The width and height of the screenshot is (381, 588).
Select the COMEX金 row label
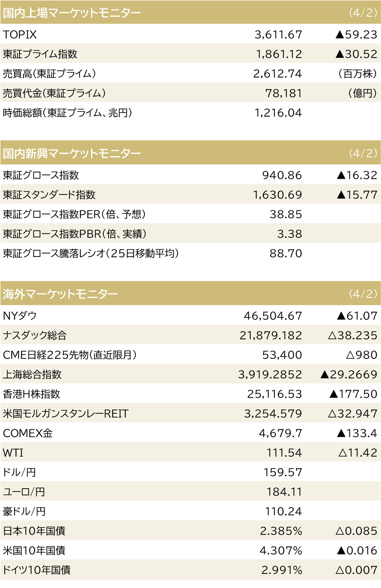point(27,433)
